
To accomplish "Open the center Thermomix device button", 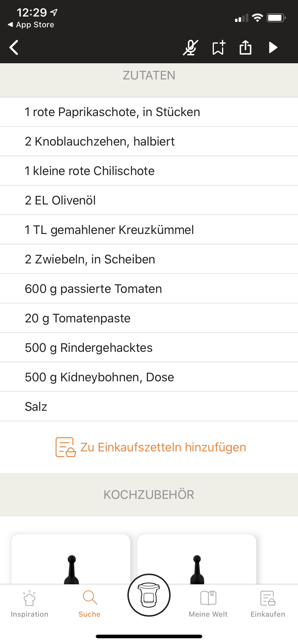I will 149,595.
